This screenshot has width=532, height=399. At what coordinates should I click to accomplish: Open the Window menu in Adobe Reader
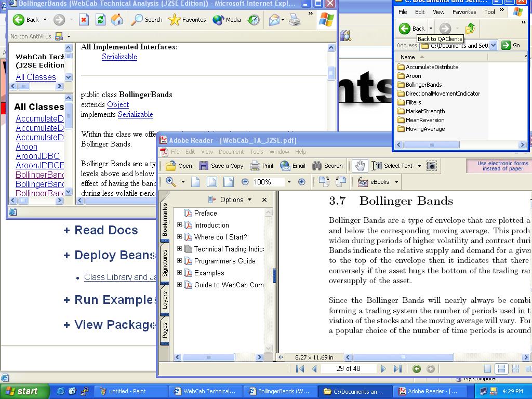tap(279, 152)
